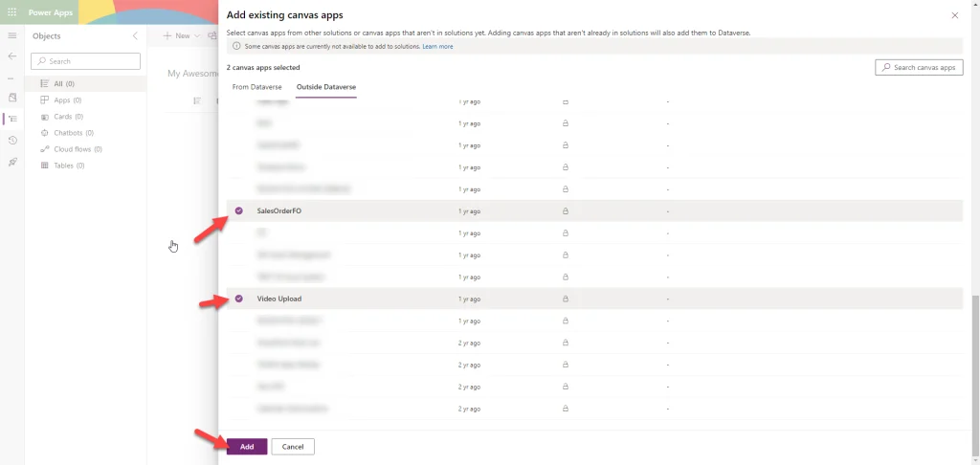Click the lock icon in Video Upload row
The height and width of the screenshot is (465, 980).
[x=565, y=299]
